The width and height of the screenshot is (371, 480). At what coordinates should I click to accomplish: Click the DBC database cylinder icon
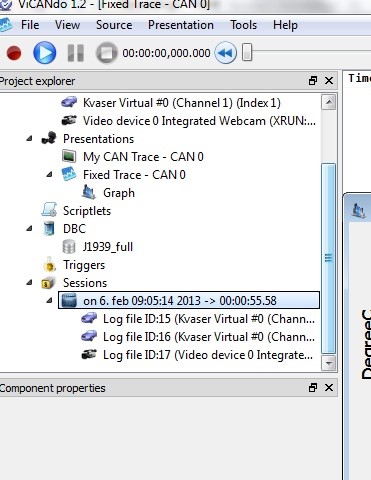click(49, 228)
